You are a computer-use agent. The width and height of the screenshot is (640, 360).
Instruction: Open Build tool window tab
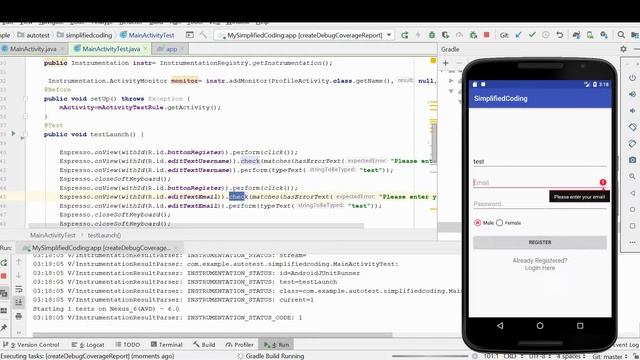[204, 345]
